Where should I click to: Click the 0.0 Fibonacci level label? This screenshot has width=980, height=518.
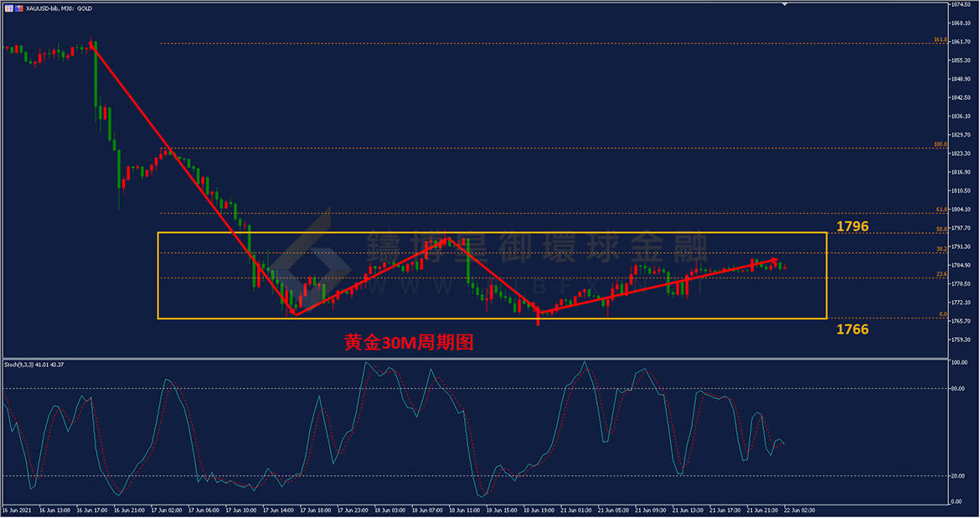(942, 314)
